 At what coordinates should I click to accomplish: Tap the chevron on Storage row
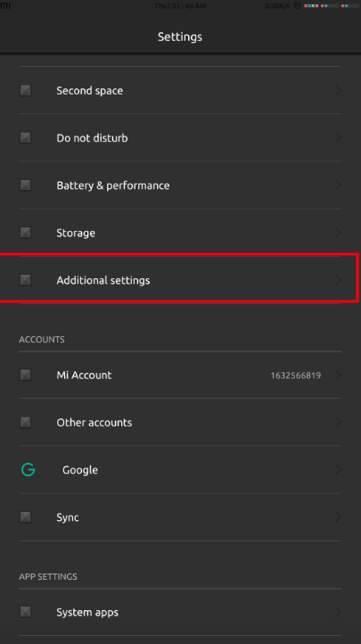(338, 233)
